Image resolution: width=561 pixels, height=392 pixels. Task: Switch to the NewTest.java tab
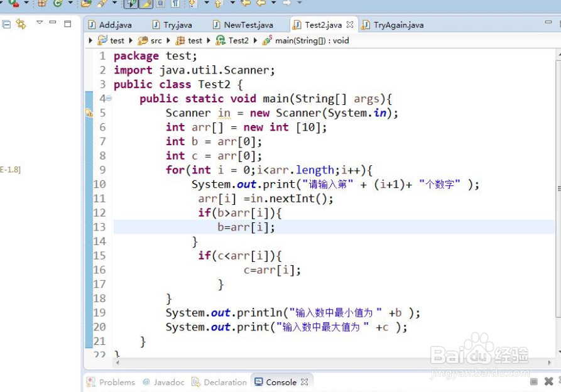[243, 24]
